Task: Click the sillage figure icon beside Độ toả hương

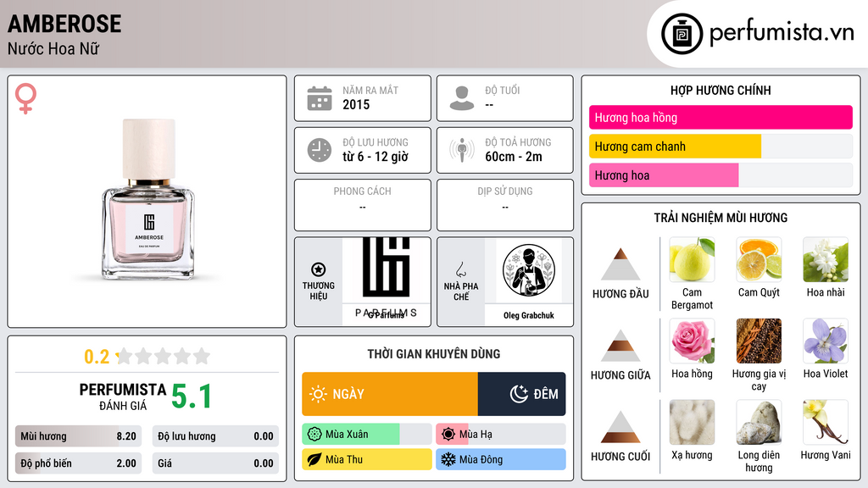Action: [x=462, y=150]
